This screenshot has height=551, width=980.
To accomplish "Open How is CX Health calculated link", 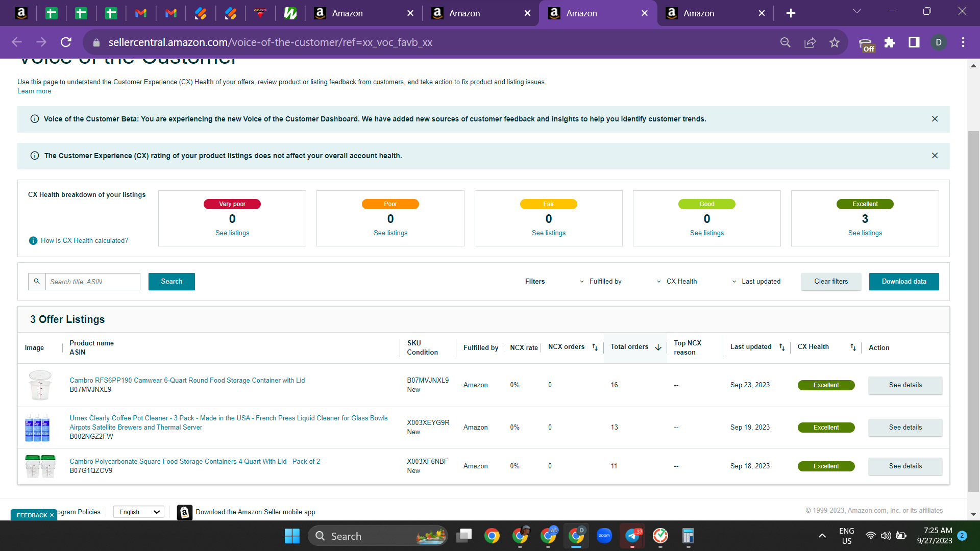I will 85,241.
